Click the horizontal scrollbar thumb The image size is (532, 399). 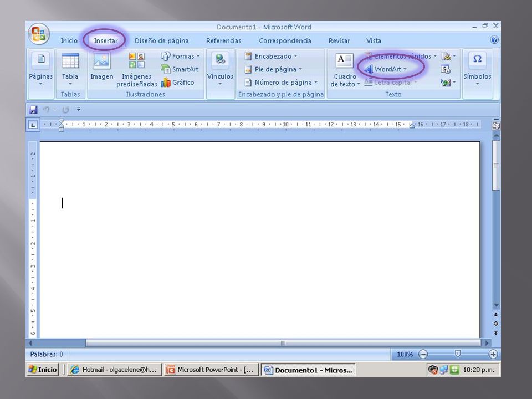(x=283, y=343)
